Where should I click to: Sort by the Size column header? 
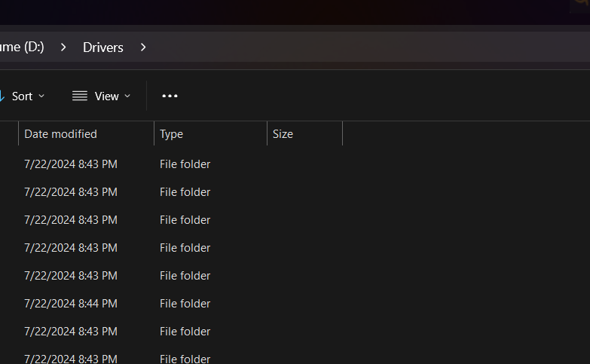(x=283, y=134)
